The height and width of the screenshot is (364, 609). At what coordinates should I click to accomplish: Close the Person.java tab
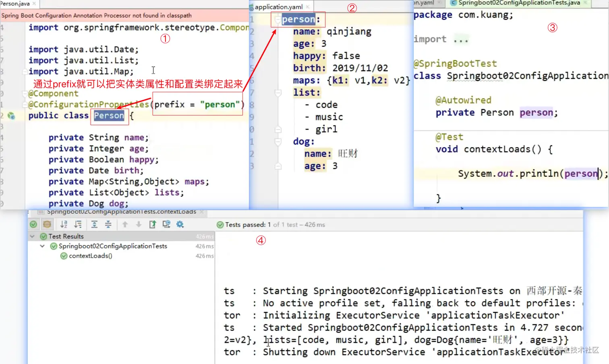pyautogui.click(x=34, y=4)
